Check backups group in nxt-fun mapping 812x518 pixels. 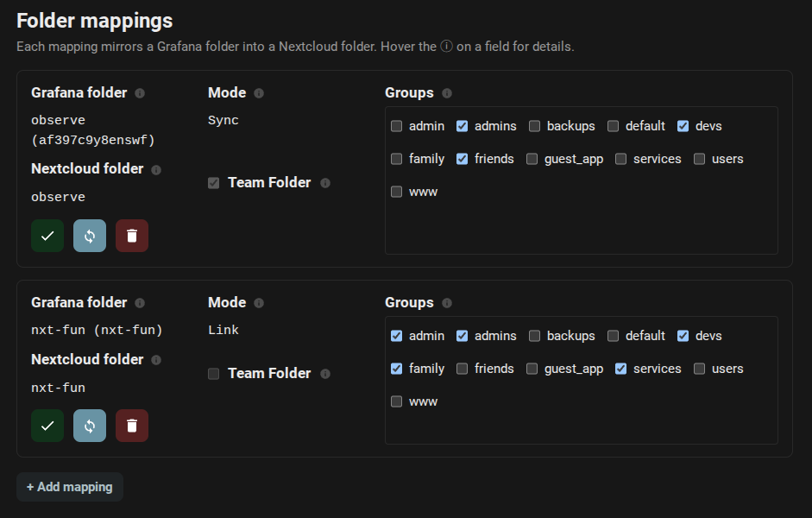534,336
